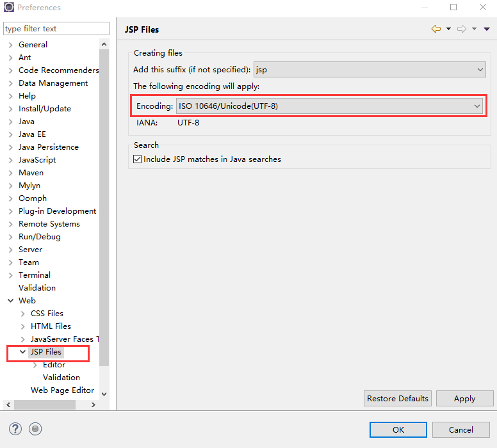The width and height of the screenshot is (497, 448).
Task: Expand the CSS Files tree node
Action: 22,314
